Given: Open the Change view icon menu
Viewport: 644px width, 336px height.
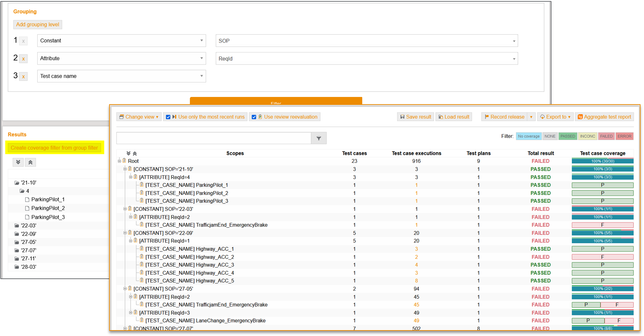Looking at the screenshot, I should (x=122, y=117).
